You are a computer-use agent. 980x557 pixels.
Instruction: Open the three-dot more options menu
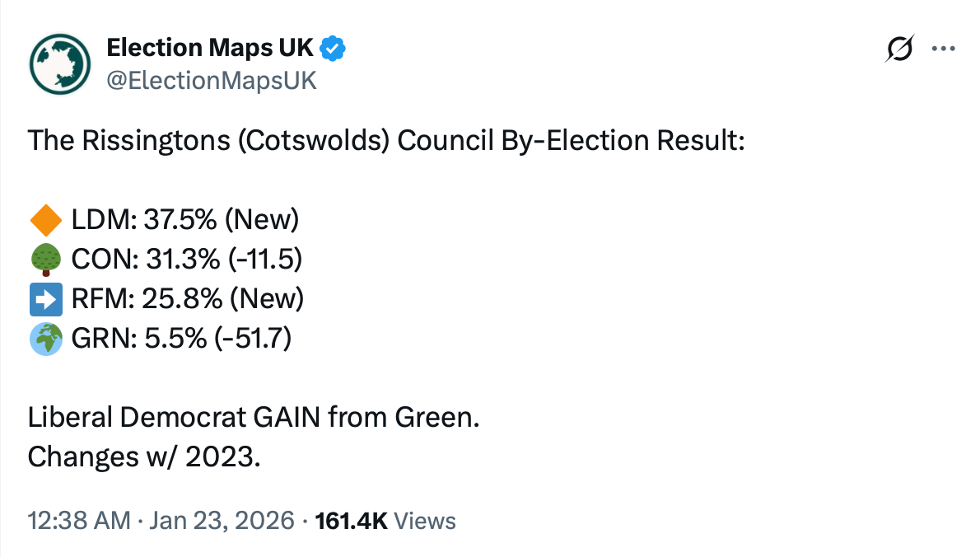942,49
